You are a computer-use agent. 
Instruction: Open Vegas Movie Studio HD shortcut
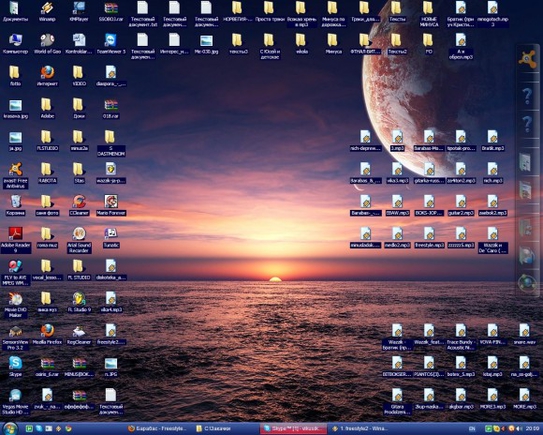pos(15,402)
